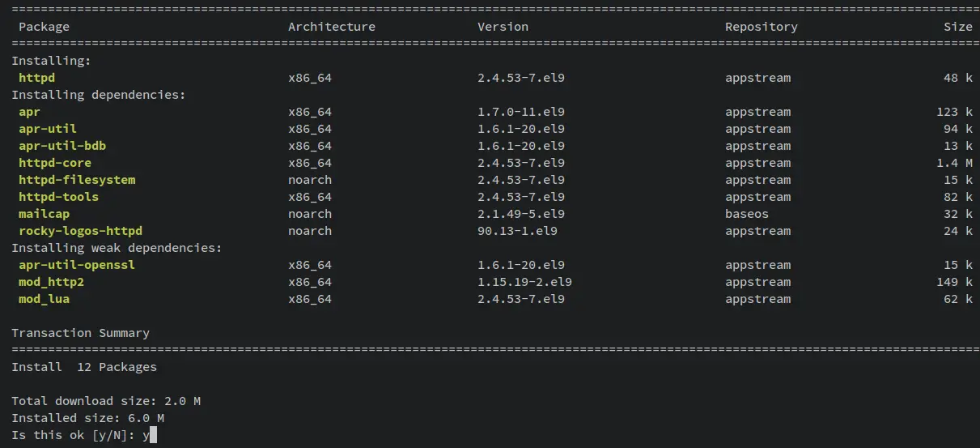Click the httpd package name
This screenshot has height=448, width=980.
37,78
